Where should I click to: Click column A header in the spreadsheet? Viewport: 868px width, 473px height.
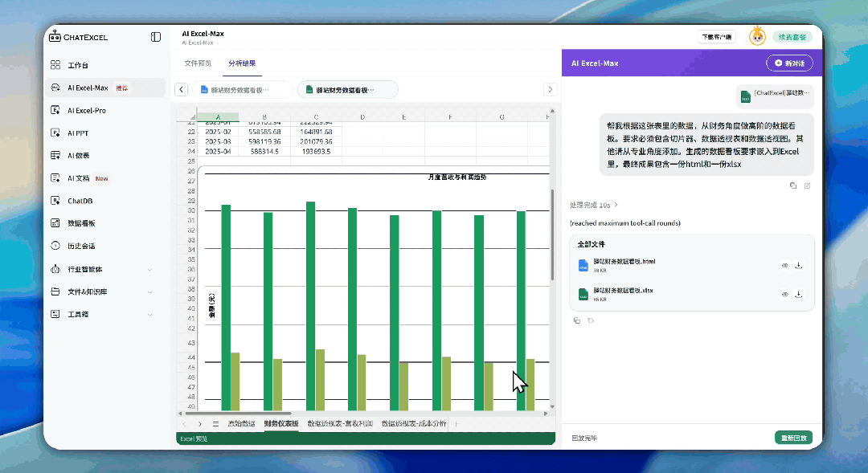(x=218, y=117)
